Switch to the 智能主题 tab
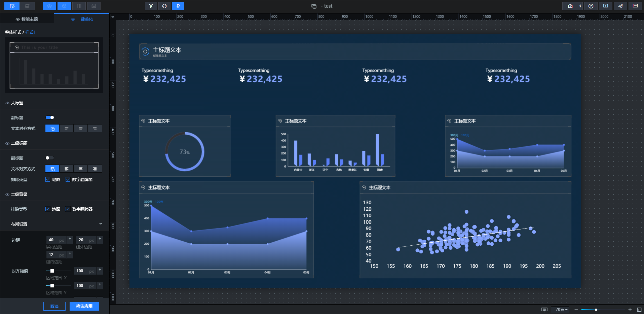Viewport: 644px width, 314px height. [x=27, y=19]
